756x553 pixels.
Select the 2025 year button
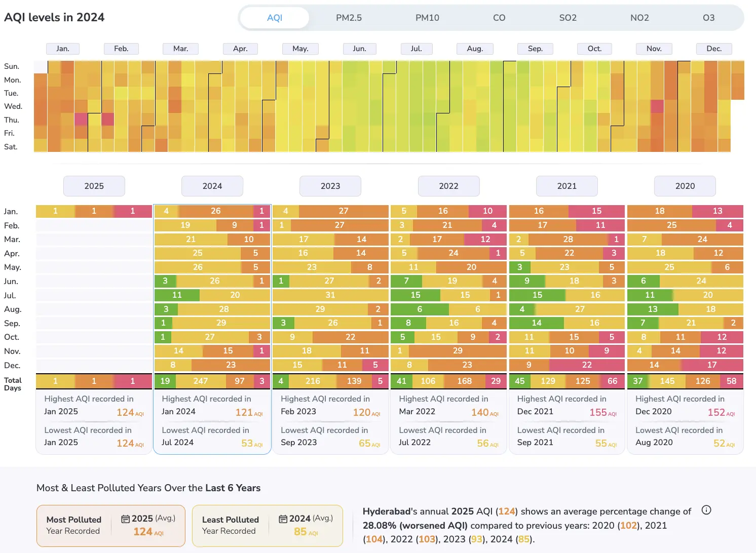pyautogui.click(x=94, y=186)
